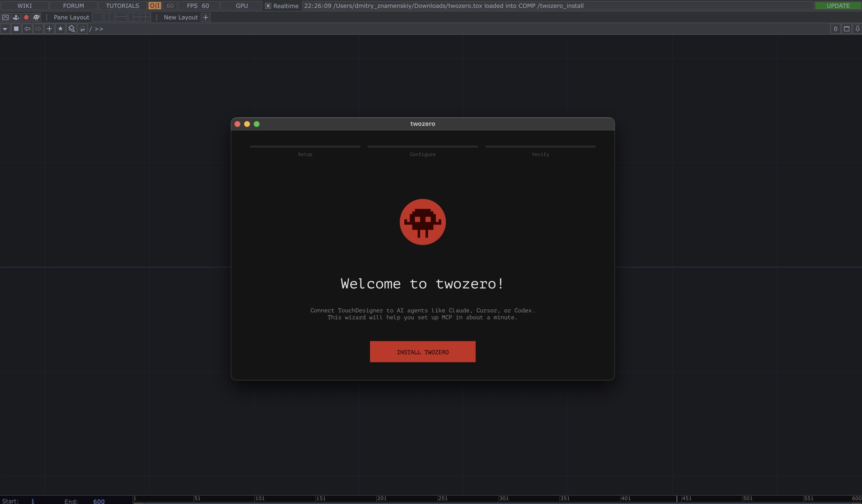Click the green UPDATE button
The image size is (862, 504).
click(837, 6)
